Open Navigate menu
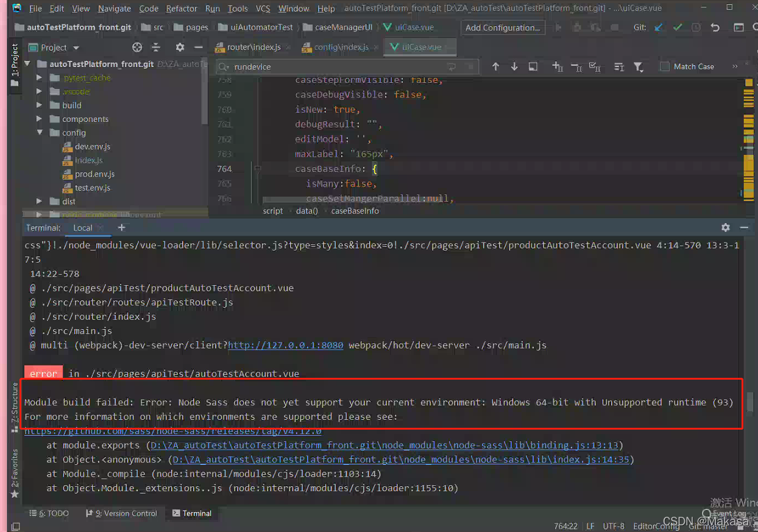Viewport: 758px width, 532px height. click(115, 9)
